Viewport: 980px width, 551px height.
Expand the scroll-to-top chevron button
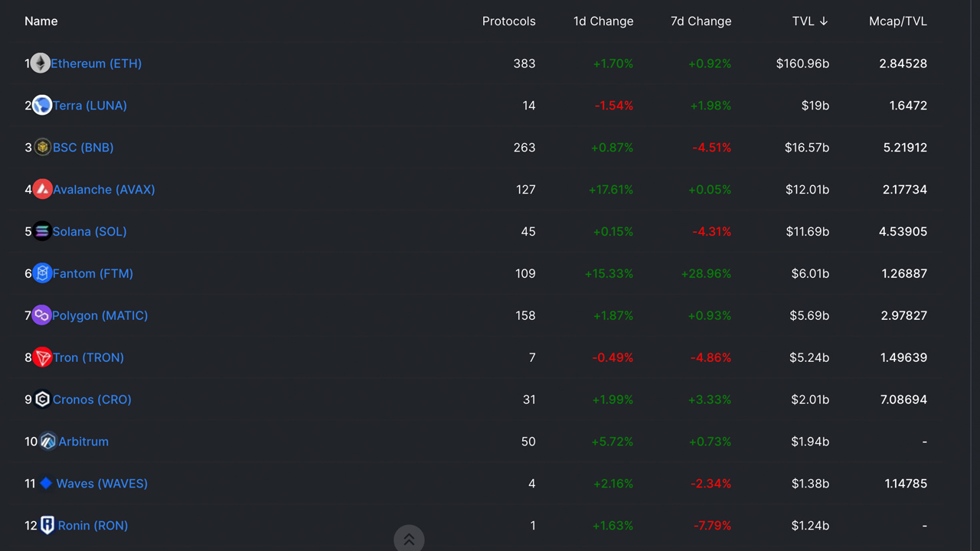tap(409, 538)
